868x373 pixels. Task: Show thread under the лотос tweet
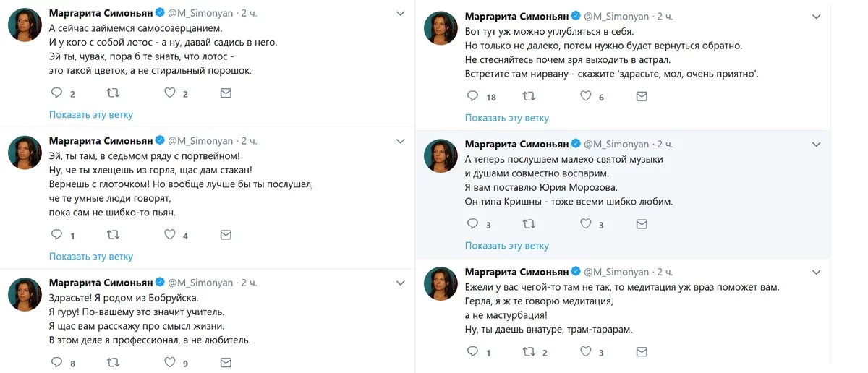coord(91,114)
